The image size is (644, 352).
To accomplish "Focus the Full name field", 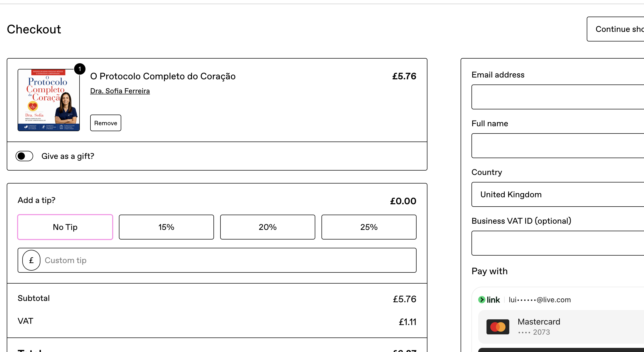I will (x=558, y=146).
